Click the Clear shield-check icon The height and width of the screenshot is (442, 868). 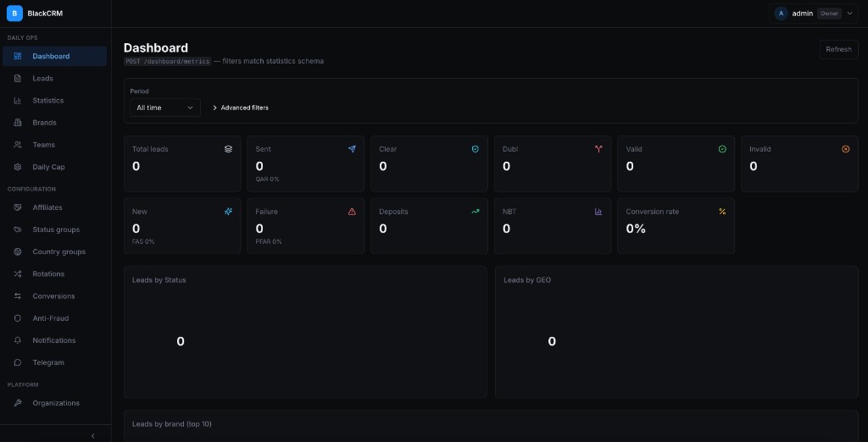[x=475, y=149]
